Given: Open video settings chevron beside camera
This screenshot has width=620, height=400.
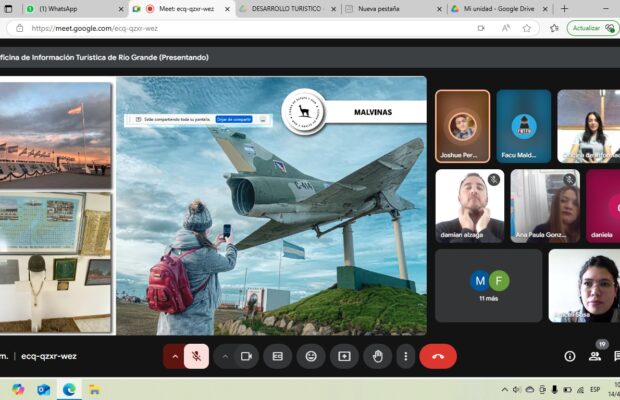Looking at the screenshot, I should click(225, 356).
